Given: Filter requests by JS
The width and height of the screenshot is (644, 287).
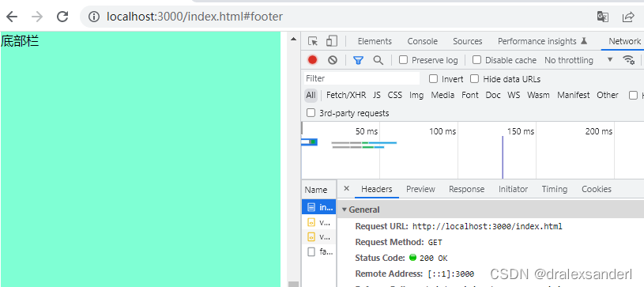Looking at the screenshot, I should click(377, 95).
